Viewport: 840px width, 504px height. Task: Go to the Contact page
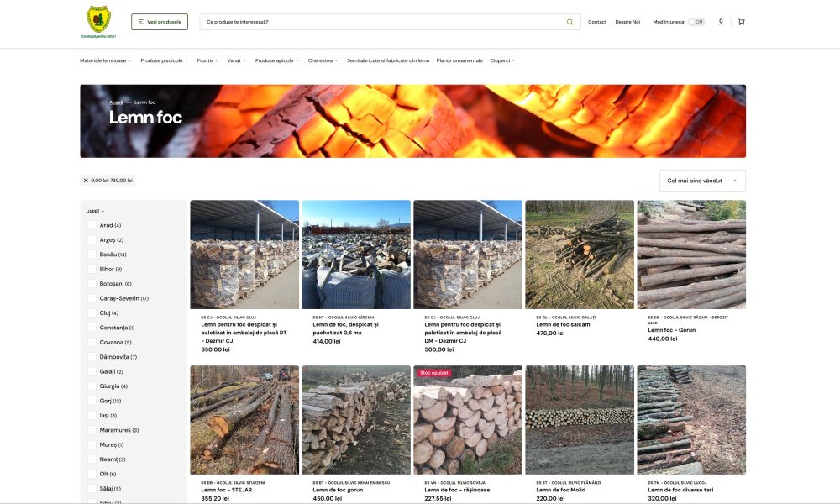coord(596,22)
